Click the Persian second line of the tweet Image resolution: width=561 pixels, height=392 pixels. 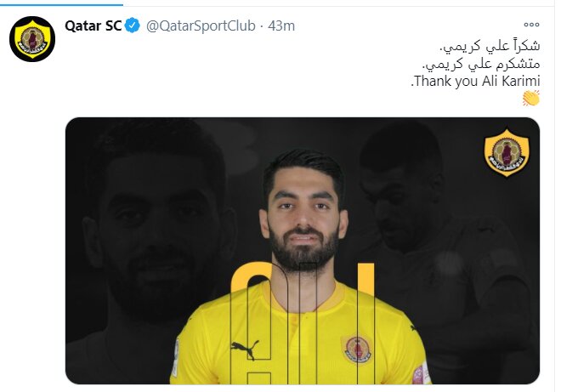(481, 64)
